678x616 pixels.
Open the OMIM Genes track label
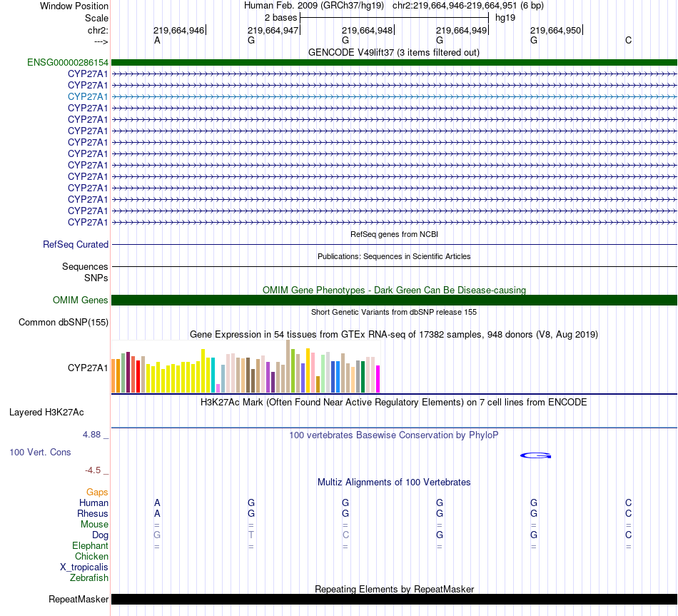[x=80, y=300]
